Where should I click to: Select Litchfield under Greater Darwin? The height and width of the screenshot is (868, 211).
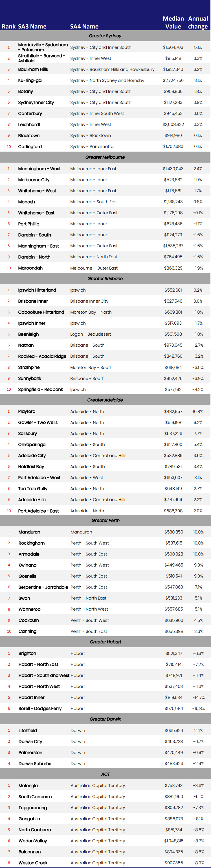click(x=28, y=731)
